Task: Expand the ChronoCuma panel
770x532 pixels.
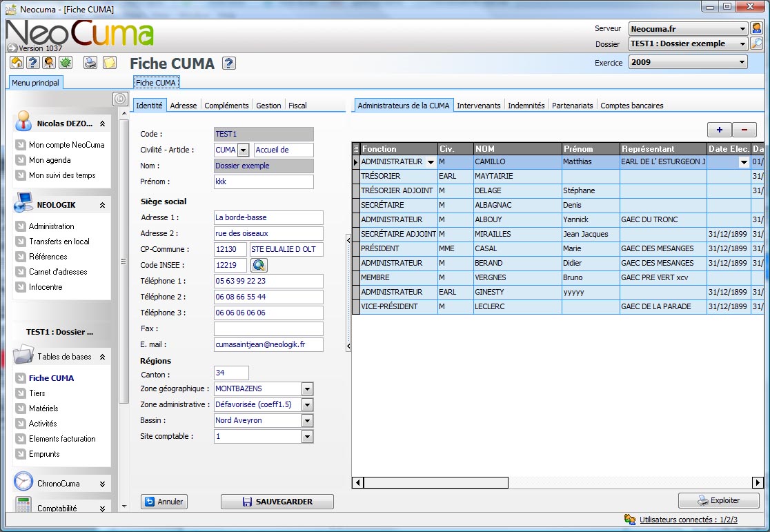Action: pyautogui.click(x=102, y=484)
